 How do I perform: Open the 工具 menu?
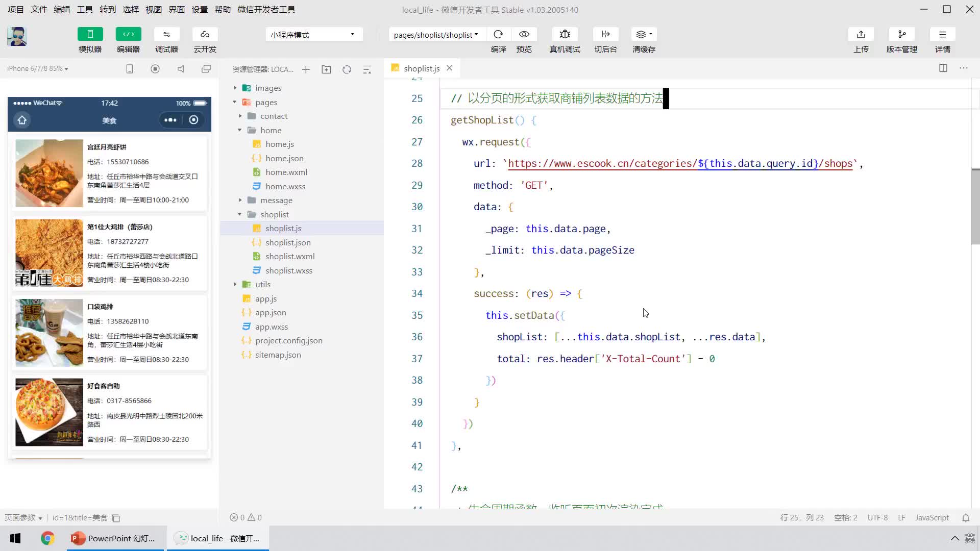click(x=85, y=9)
